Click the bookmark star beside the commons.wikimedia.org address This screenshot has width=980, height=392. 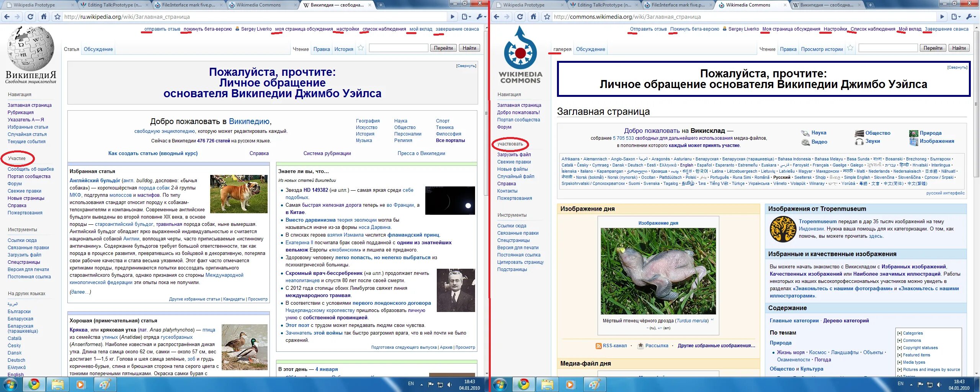pyautogui.click(x=547, y=17)
